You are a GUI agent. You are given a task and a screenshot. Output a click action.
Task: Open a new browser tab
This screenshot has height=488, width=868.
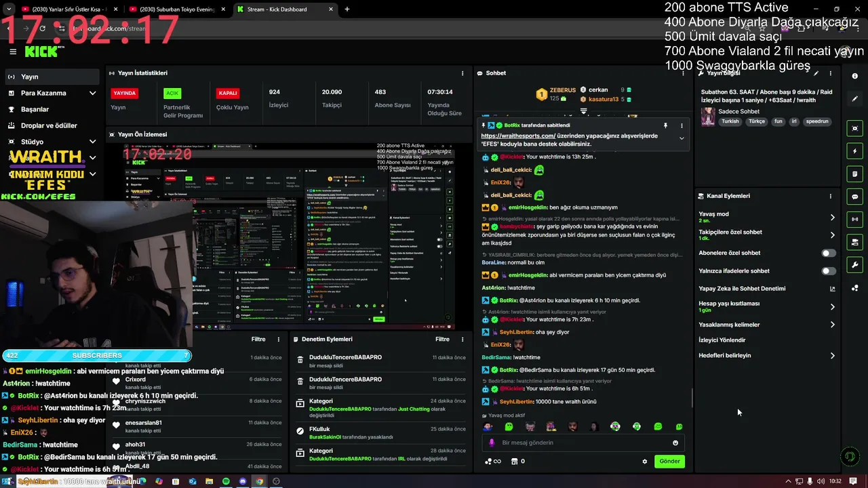coord(347,9)
